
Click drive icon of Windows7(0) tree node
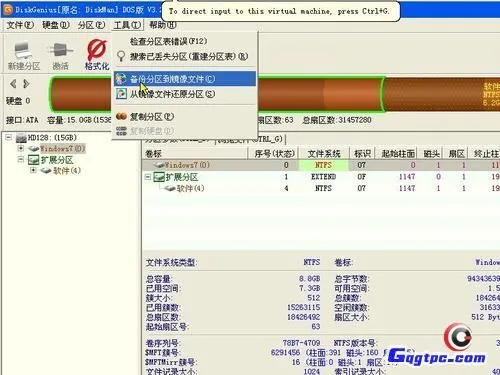33,149
